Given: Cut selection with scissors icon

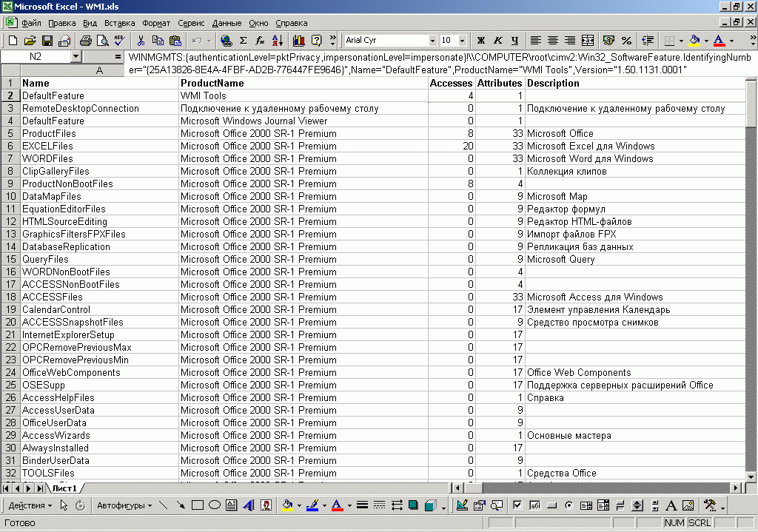Looking at the screenshot, I should coord(141,41).
